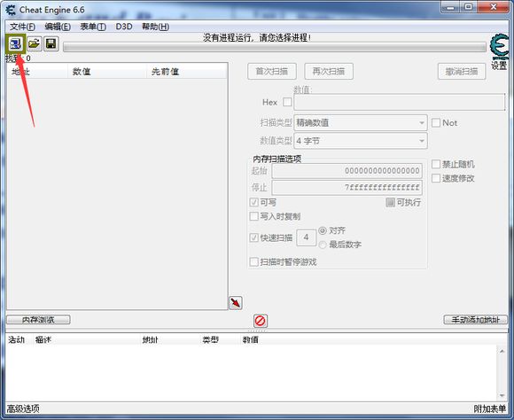Open the process list icon
The width and height of the screenshot is (514, 420).
click(15, 43)
